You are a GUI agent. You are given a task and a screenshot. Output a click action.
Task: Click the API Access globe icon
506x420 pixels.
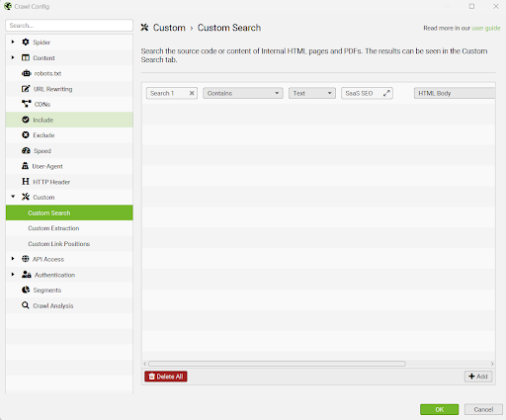pos(26,259)
